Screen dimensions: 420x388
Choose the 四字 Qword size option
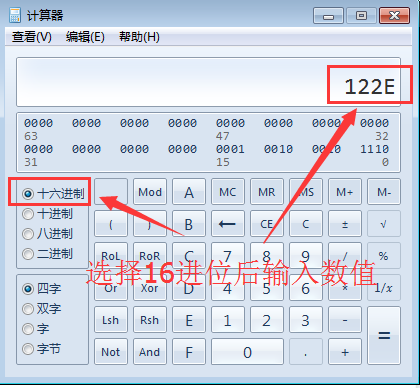tap(42, 289)
